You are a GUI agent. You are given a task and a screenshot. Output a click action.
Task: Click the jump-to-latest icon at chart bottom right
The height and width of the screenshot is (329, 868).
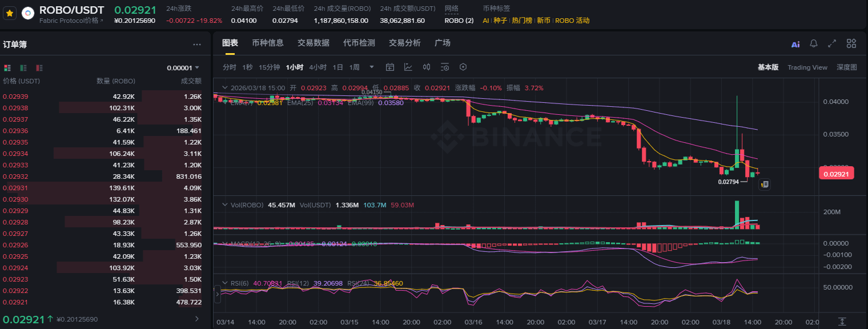click(x=842, y=322)
